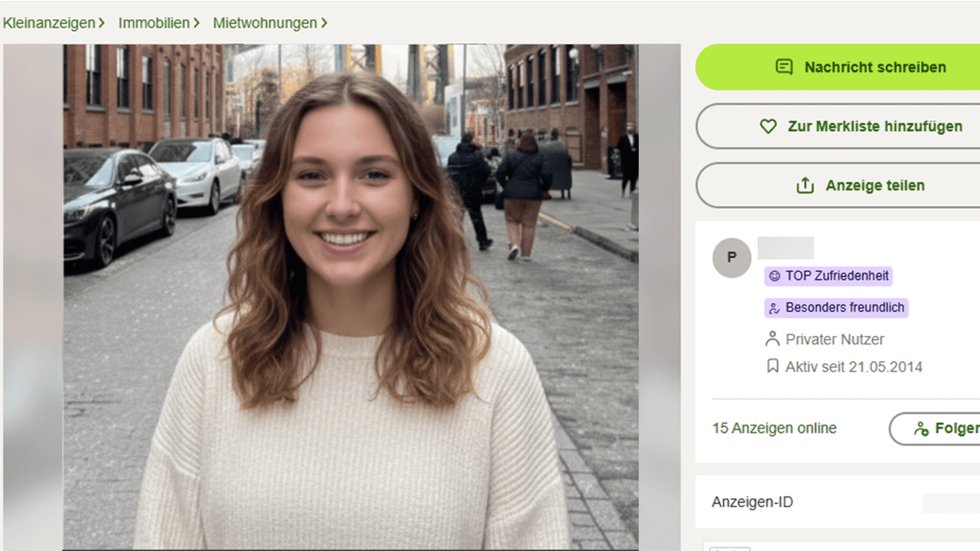
Task: Add listing via Zur Merkliste hinzufügen
Action: [838, 126]
